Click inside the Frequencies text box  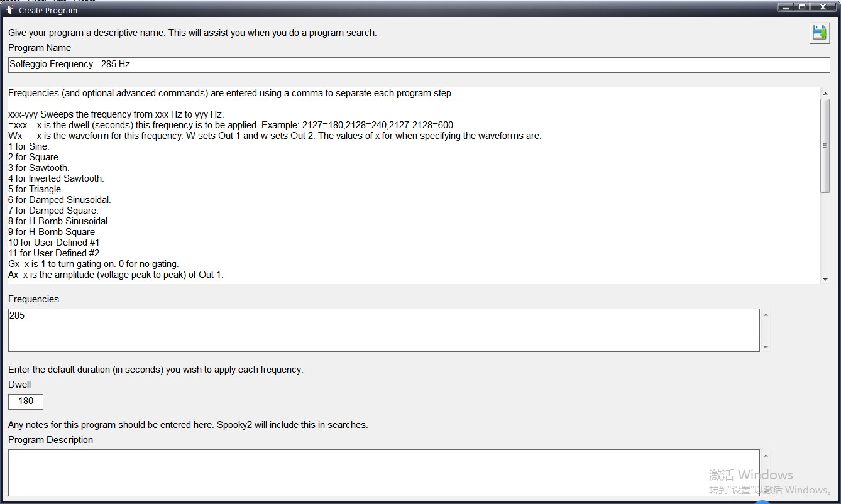(383, 330)
